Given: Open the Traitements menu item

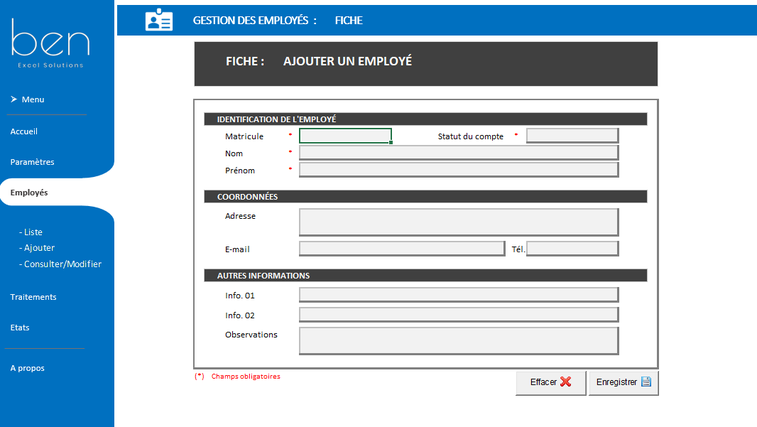Looking at the screenshot, I should (33, 297).
